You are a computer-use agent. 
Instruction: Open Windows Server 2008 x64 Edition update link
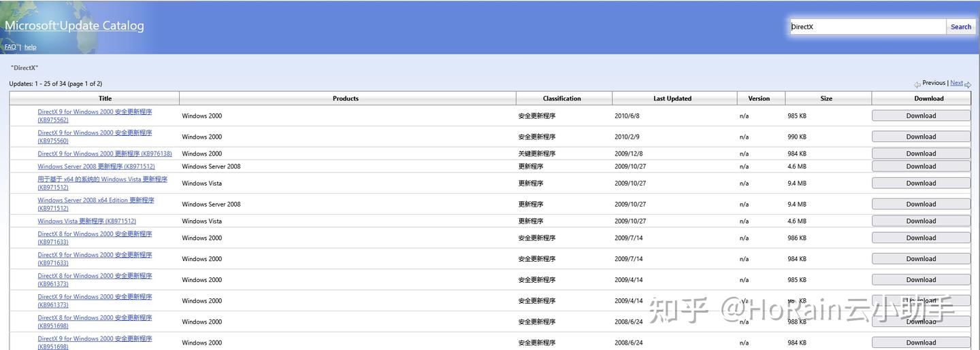coord(96,204)
